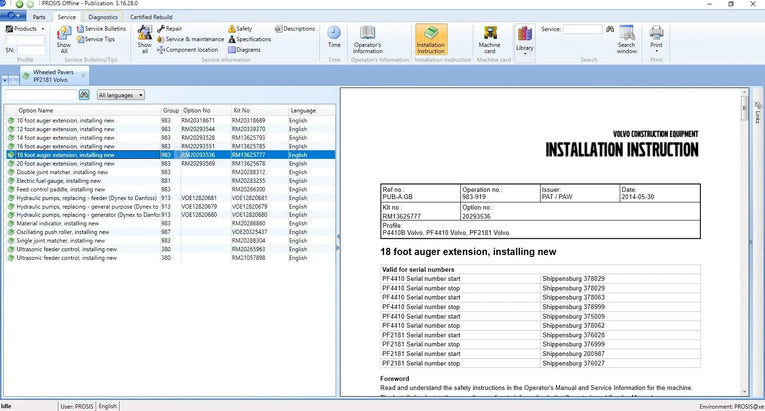Click the Service search input field
The width and height of the screenshot is (765, 411).
[x=582, y=29]
